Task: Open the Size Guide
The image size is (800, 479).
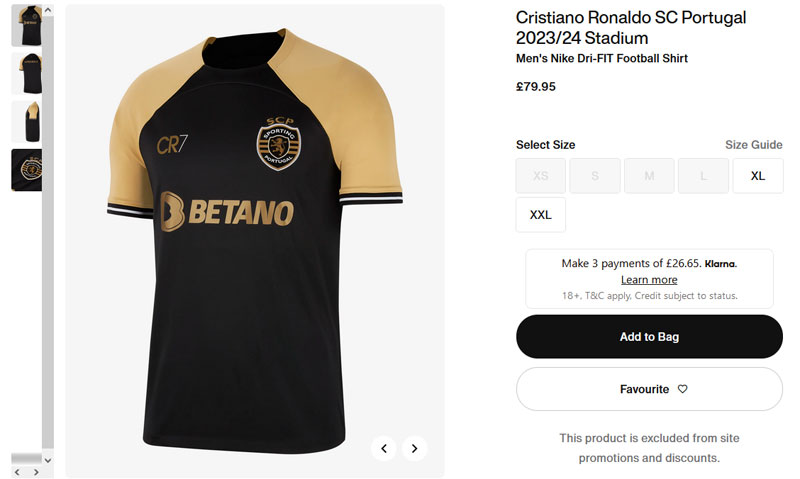Action: click(x=753, y=145)
